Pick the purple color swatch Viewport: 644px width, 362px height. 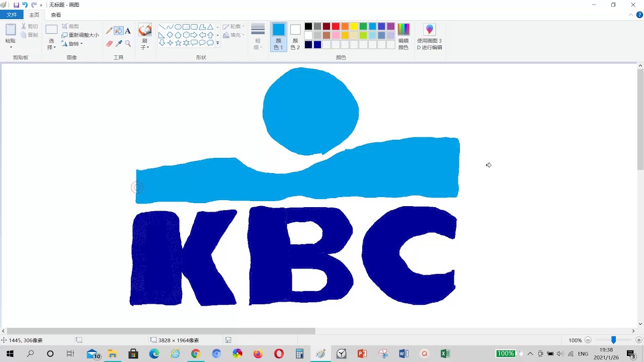(x=390, y=26)
